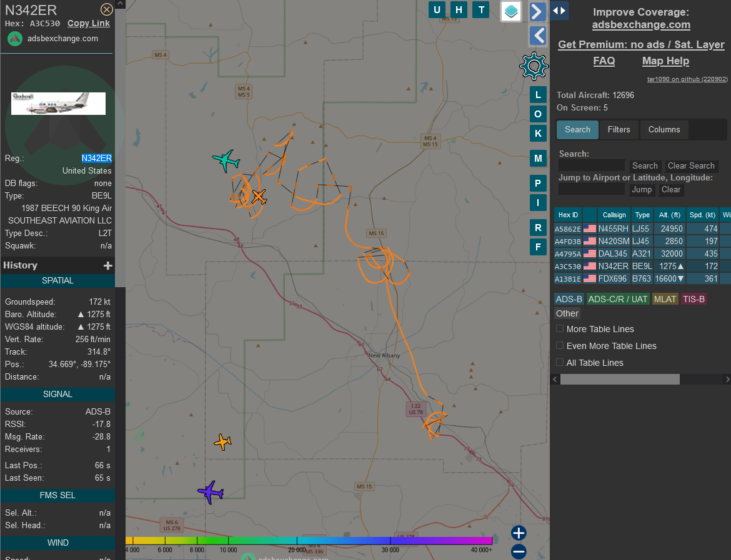Click the Search button
The image size is (731, 560).
645,166
